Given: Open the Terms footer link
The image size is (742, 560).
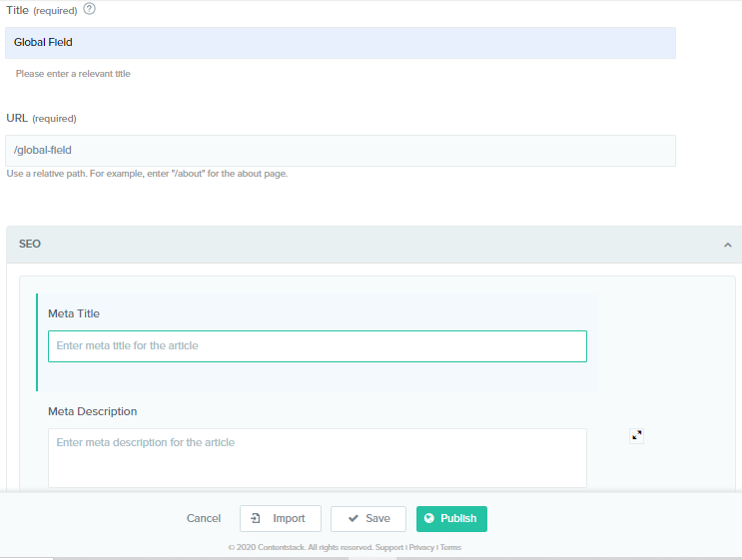Looking at the screenshot, I should point(450,547).
